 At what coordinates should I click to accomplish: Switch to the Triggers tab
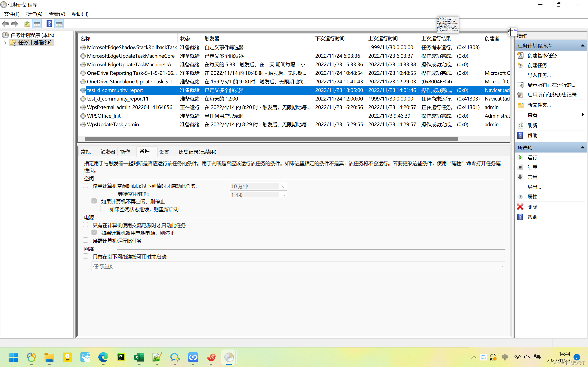tap(107, 152)
